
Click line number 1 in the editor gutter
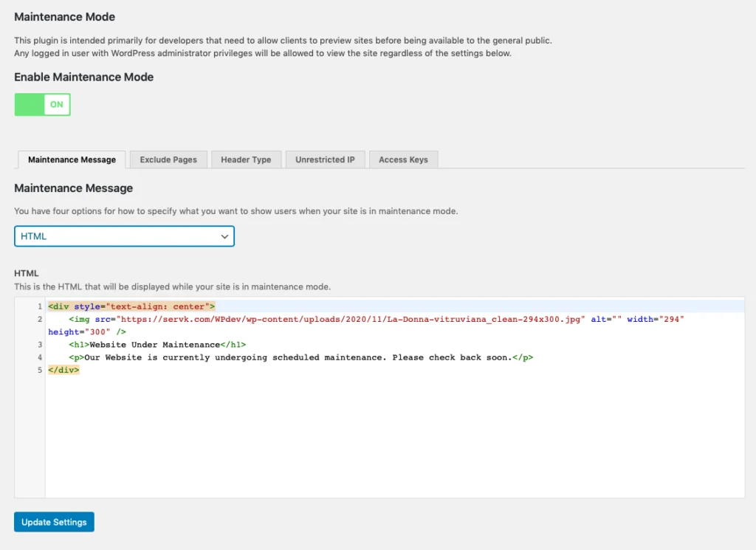click(x=40, y=306)
